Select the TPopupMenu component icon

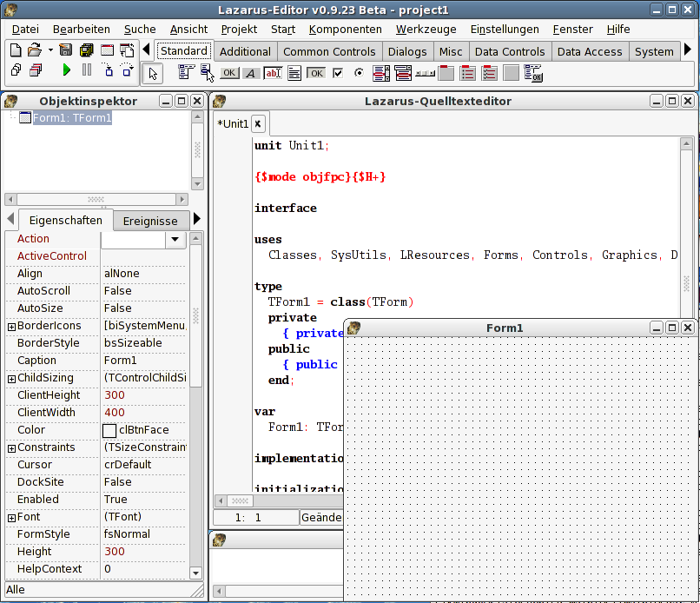[x=208, y=73]
